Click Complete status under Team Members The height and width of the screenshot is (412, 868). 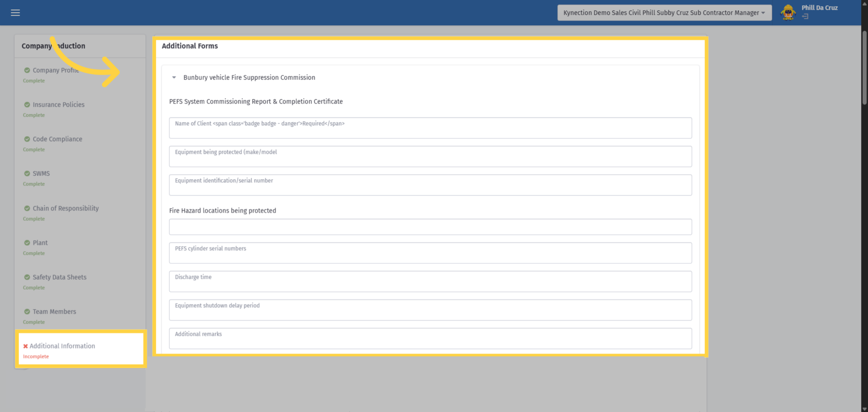coord(34,322)
